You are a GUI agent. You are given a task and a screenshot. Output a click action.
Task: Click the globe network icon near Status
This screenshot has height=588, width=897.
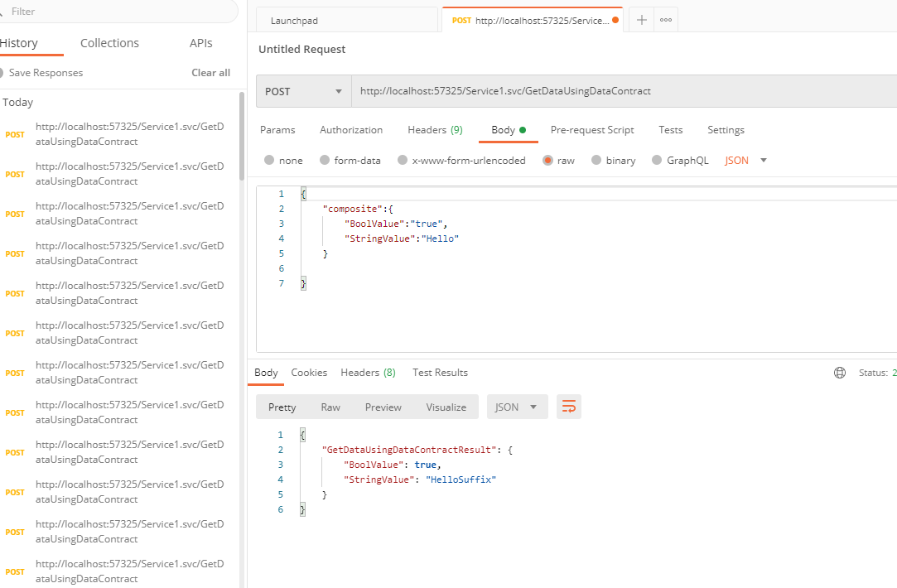tap(839, 373)
